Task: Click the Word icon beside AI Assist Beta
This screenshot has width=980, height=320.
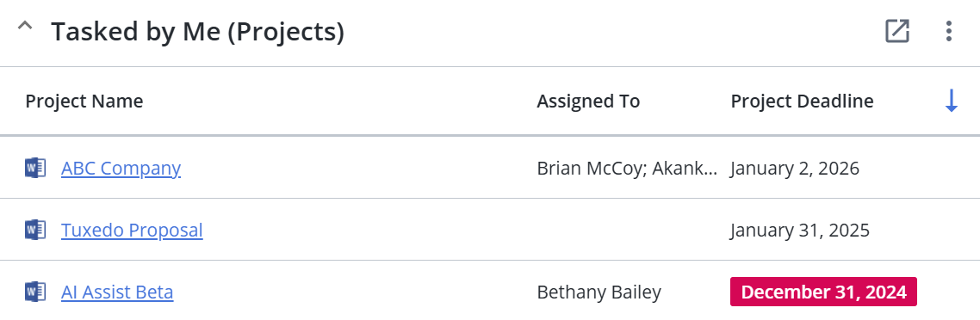Action: coord(35,292)
